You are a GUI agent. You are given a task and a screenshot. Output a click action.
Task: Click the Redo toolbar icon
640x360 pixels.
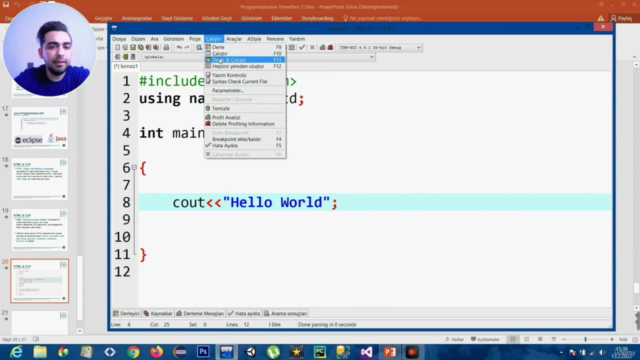pyautogui.click(x=187, y=47)
